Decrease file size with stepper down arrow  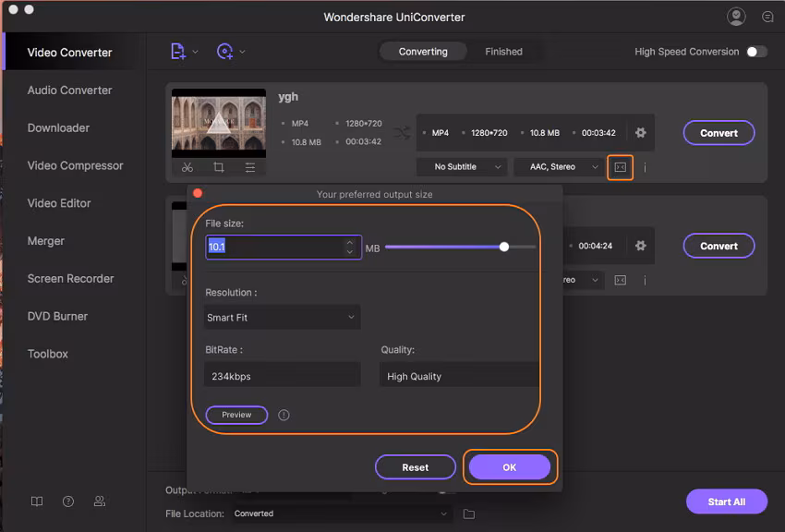coord(350,252)
